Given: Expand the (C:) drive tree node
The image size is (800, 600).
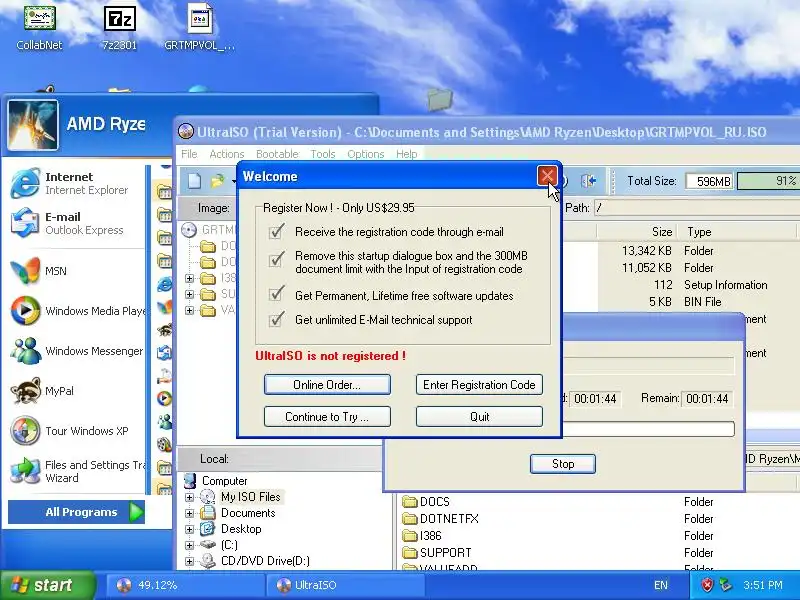Looking at the screenshot, I should 189,545.
